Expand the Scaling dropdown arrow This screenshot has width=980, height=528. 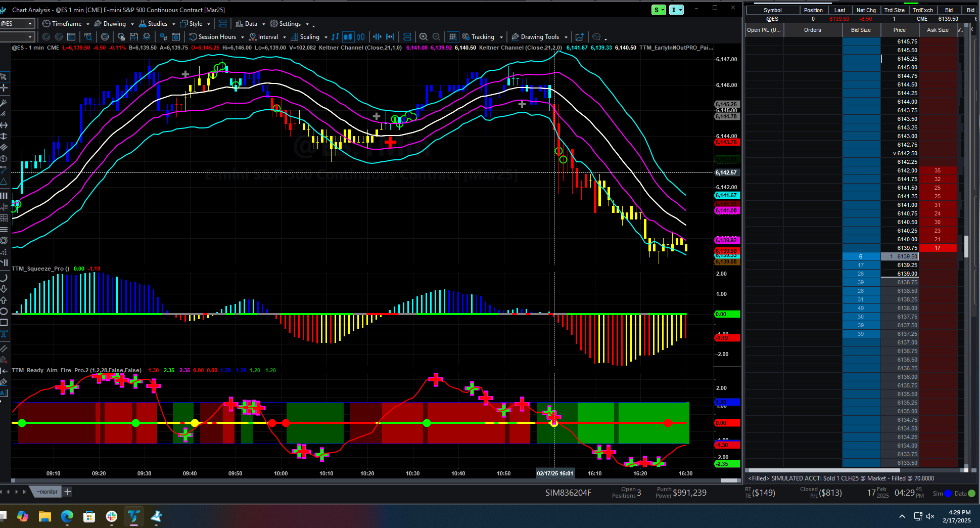[x=325, y=37]
